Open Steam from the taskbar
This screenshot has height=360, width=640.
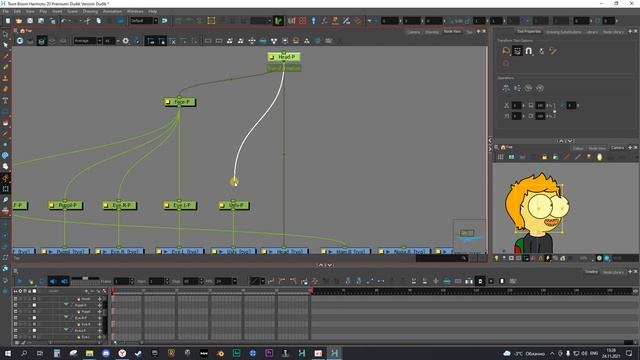pyautogui.click(x=138, y=353)
